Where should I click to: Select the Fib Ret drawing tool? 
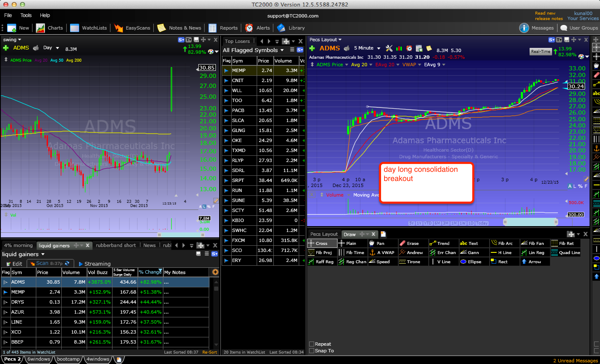click(x=565, y=243)
